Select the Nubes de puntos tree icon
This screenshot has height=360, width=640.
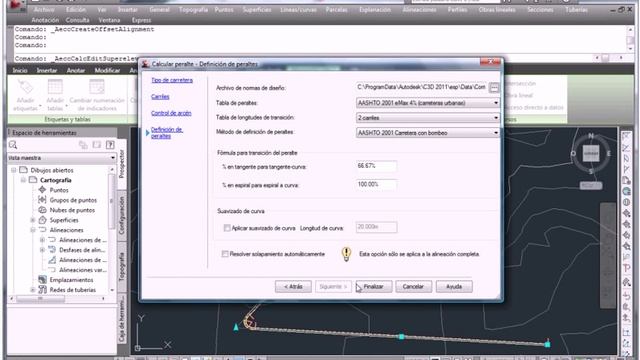tap(42, 210)
